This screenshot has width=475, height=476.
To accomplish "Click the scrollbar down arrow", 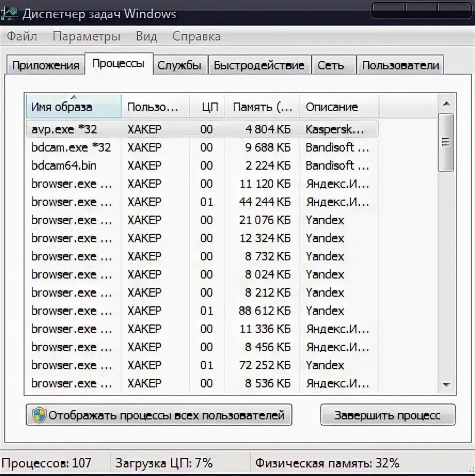I will (x=446, y=385).
